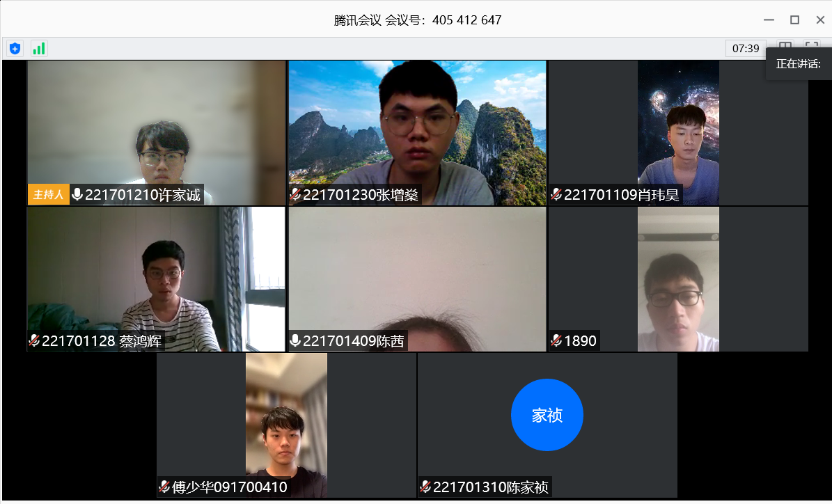Select the video tile of participant 1890

678,279
